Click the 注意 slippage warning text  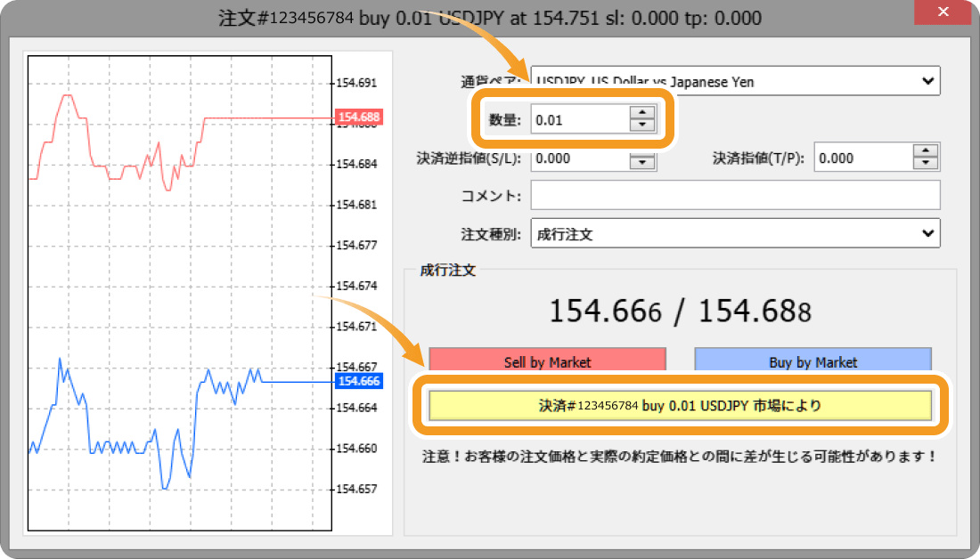tap(680, 457)
